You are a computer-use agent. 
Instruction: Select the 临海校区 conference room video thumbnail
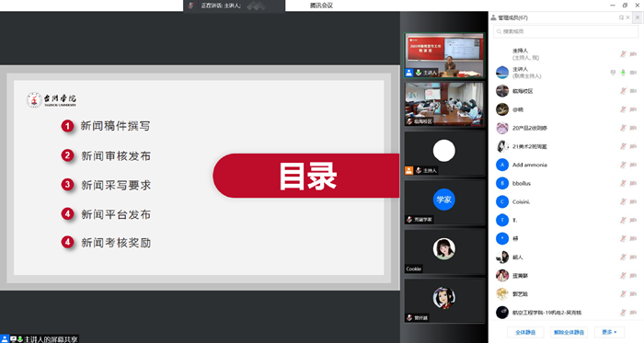tap(444, 104)
